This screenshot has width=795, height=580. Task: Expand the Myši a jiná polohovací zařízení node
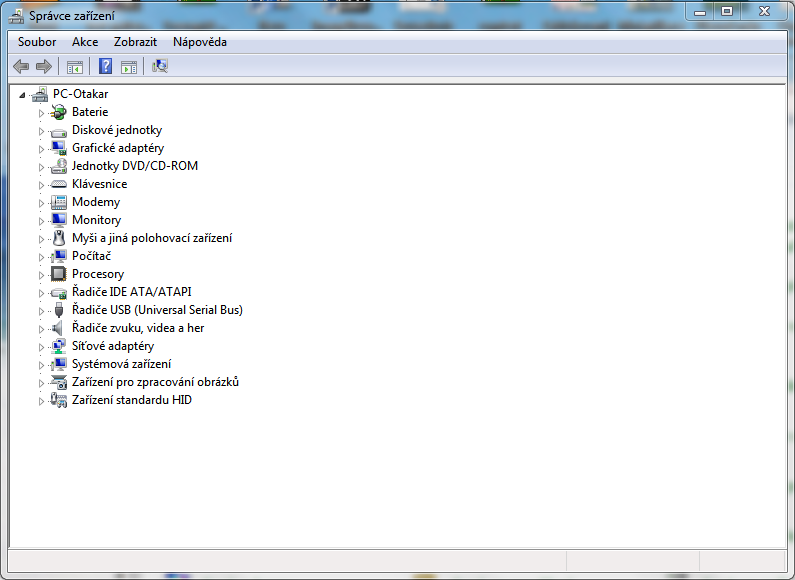pos(41,239)
